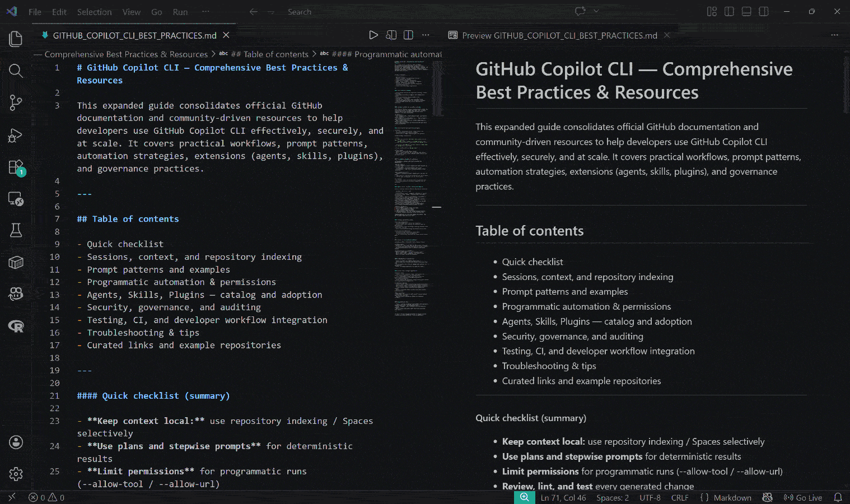Click the zoom magnifier status item
Screen dimensions: 850x504
click(524, 497)
